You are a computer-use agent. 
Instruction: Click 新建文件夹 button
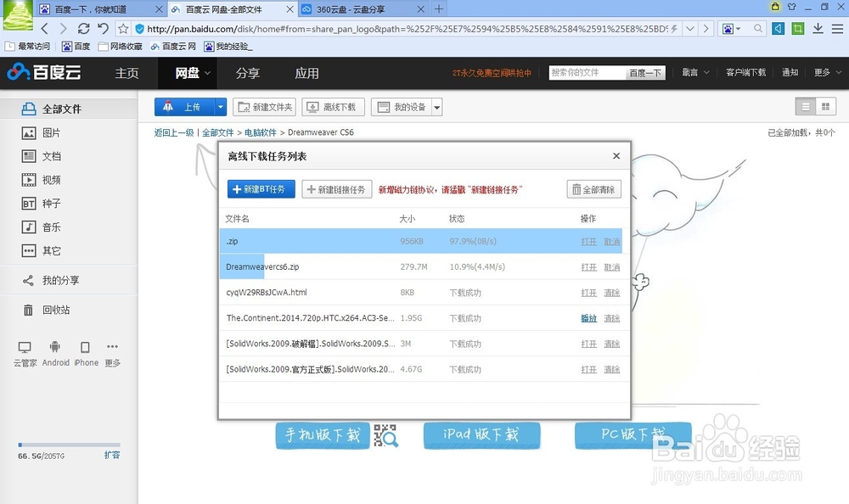264,107
